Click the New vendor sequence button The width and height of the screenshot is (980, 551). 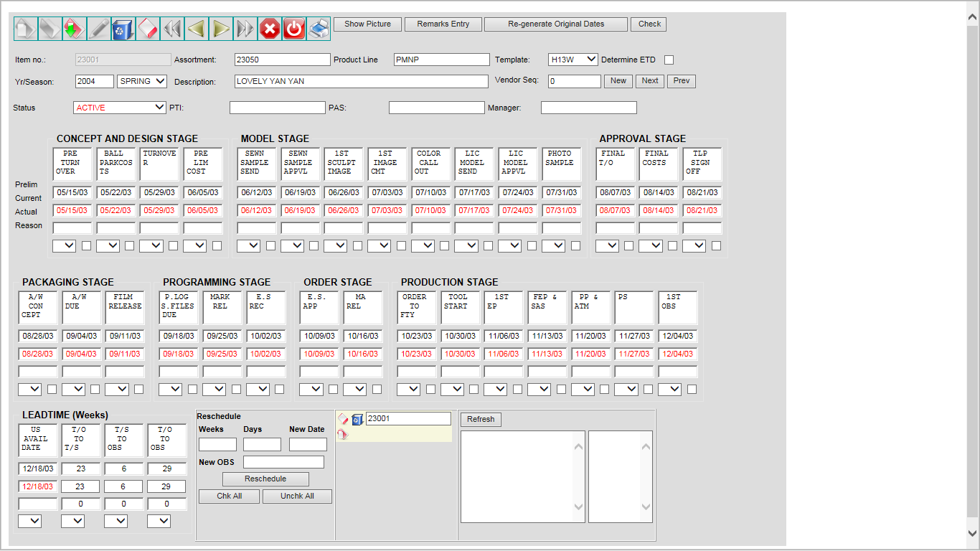coord(618,81)
